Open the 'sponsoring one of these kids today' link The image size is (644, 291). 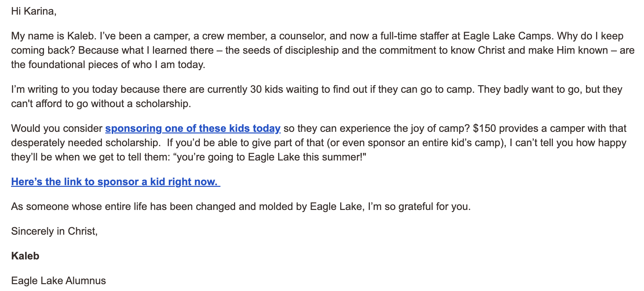coord(192,129)
